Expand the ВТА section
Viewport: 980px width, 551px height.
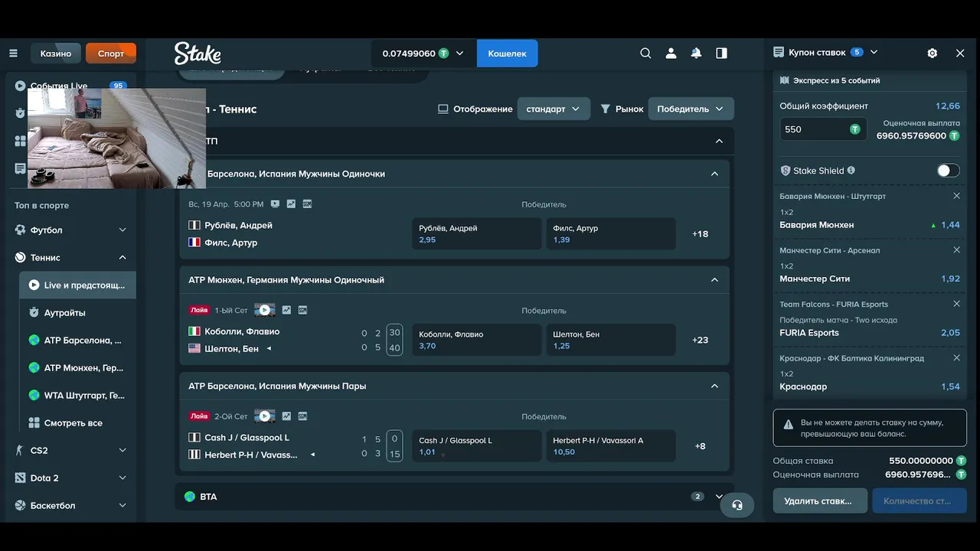pos(719,497)
